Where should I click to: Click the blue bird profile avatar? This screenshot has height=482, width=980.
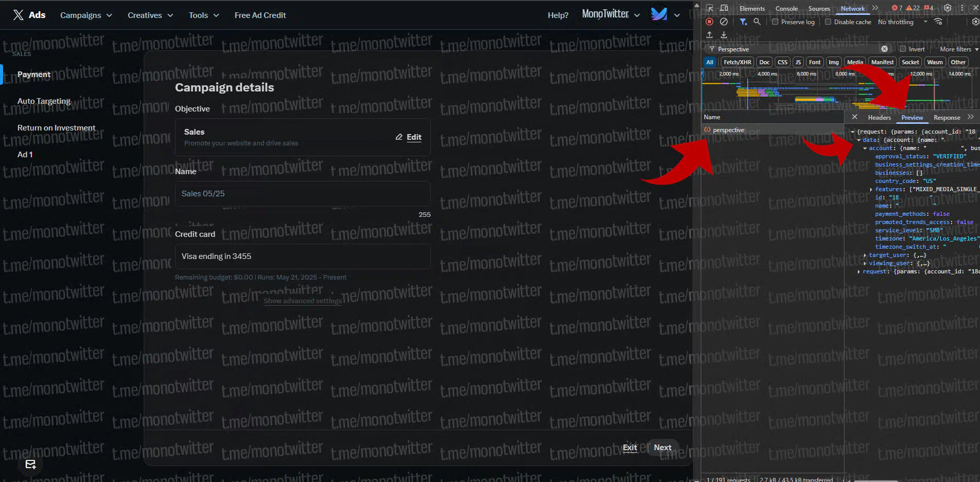pos(659,14)
